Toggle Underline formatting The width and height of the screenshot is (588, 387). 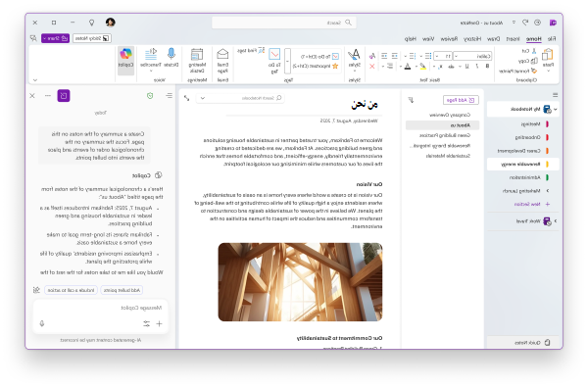click(x=466, y=67)
